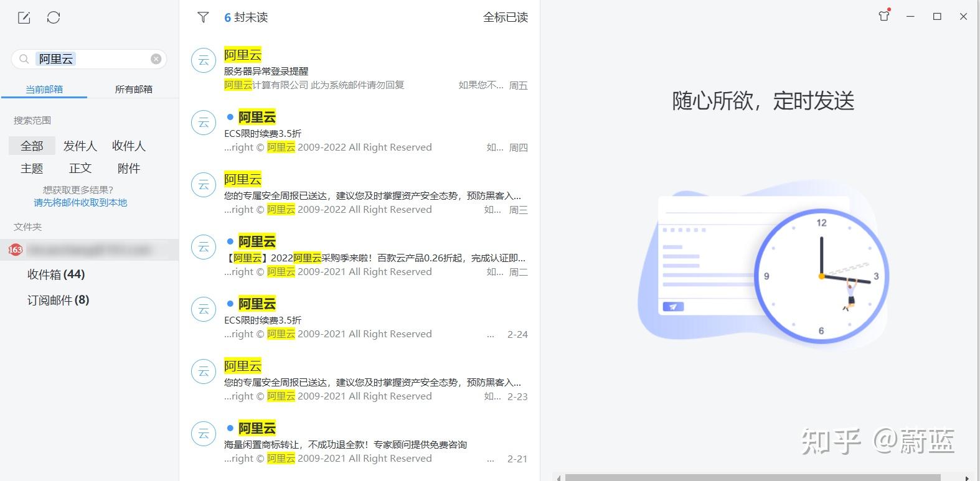980x481 pixels.
Task: Click the scrollbar left arrow
Action: pyautogui.click(x=558, y=478)
